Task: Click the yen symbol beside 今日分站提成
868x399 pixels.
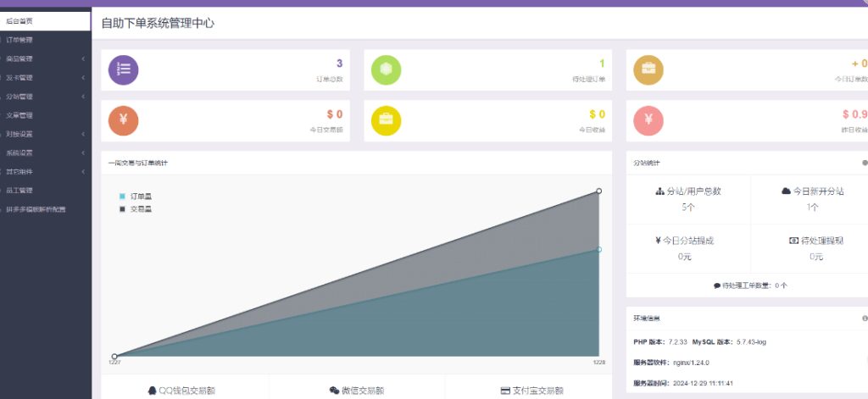Action: [658, 241]
